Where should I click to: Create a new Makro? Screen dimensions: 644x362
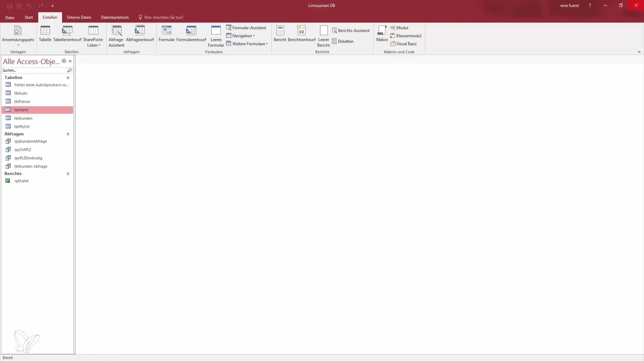click(x=382, y=34)
